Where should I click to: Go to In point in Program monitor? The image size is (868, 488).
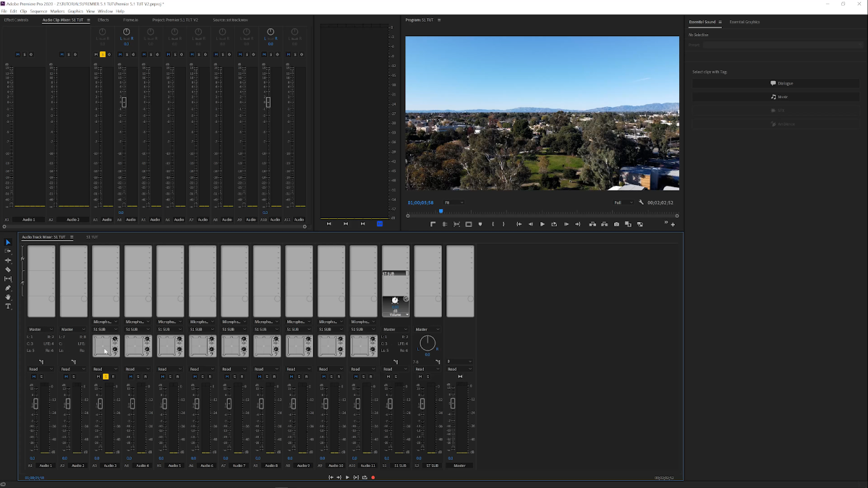click(519, 224)
